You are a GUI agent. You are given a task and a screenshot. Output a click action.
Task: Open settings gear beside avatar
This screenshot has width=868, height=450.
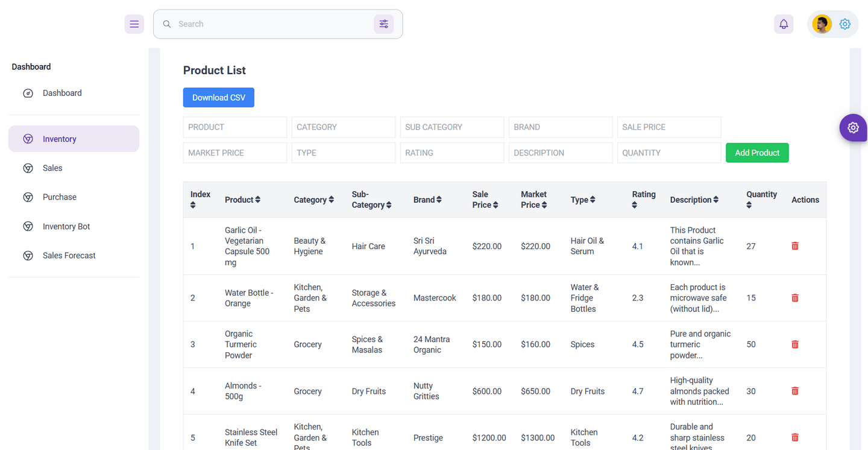(x=845, y=24)
